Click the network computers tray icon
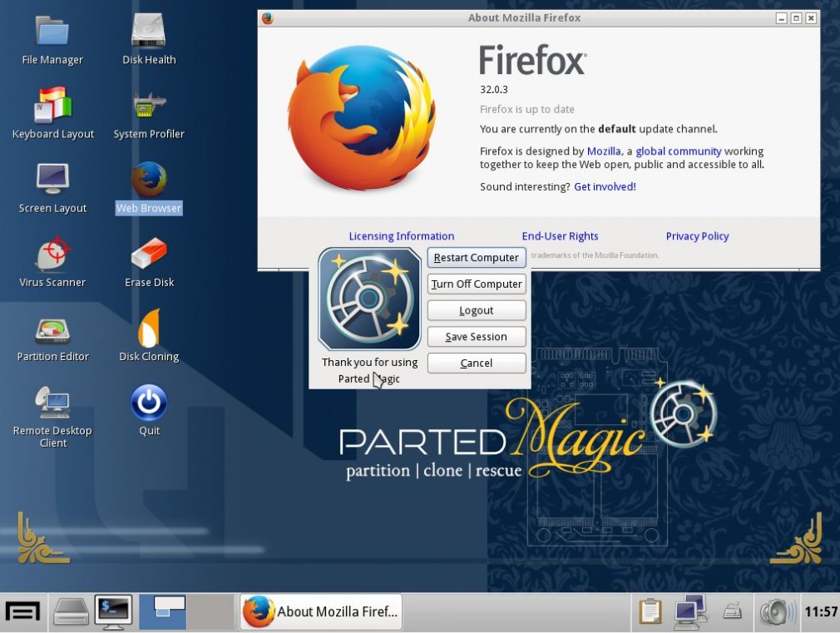Viewport: 840px width, 633px height. [x=690, y=611]
